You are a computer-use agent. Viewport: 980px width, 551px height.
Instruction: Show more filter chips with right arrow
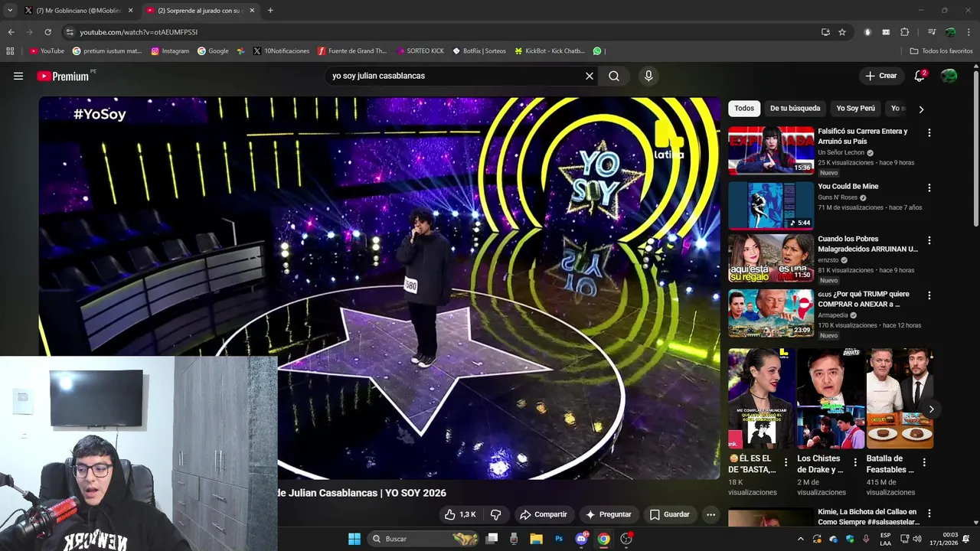click(x=921, y=109)
